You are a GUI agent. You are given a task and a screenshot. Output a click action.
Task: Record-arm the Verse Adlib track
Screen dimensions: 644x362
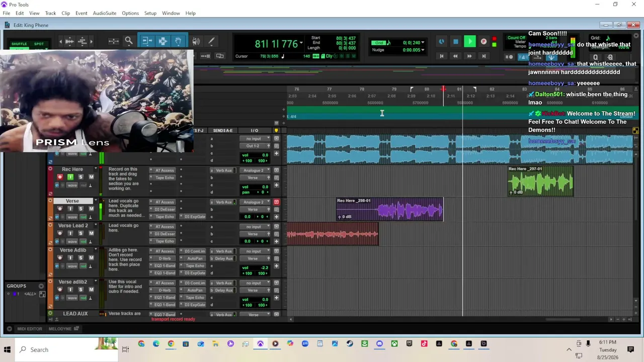coord(60,258)
